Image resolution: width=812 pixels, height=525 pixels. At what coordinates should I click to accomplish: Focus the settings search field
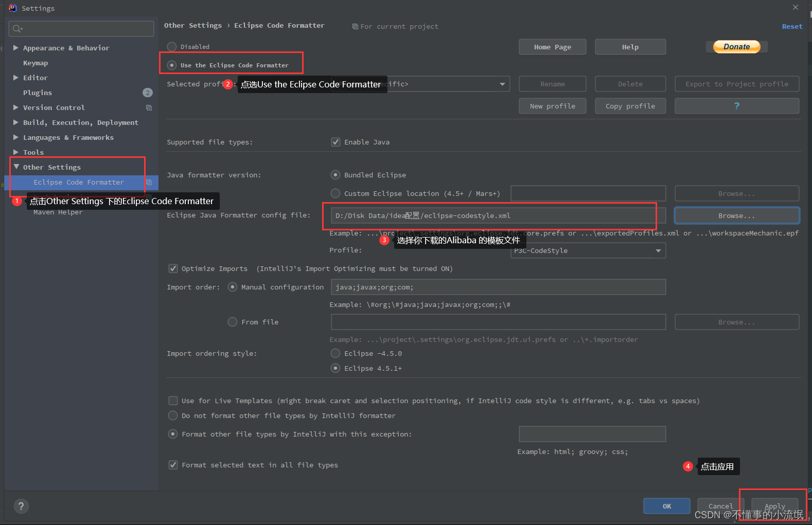(81, 29)
